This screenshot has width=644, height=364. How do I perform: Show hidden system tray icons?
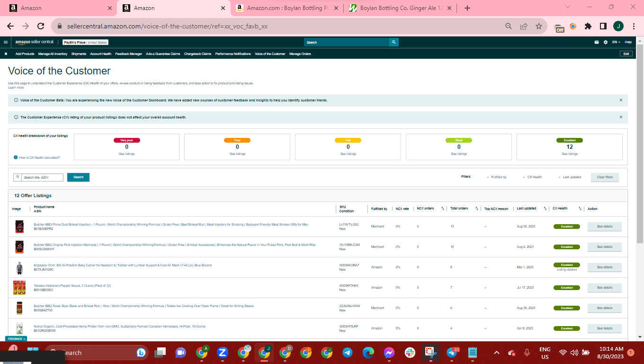click(x=496, y=353)
